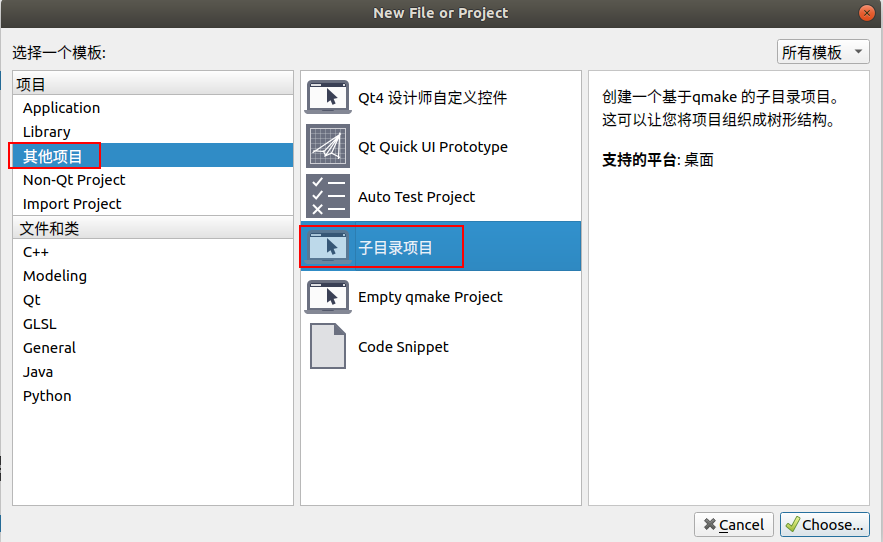
Task: Select the Non-Qt Project category
Action: click(x=153, y=180)
